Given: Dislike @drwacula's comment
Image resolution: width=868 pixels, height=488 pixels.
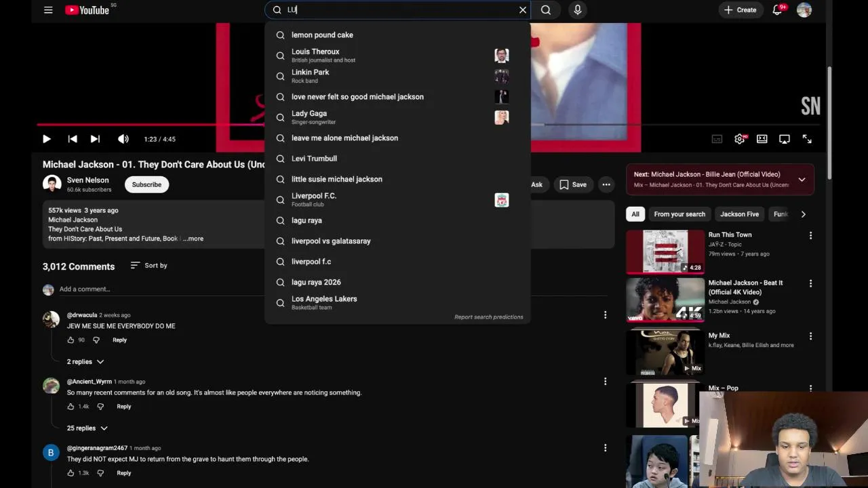Looking at the screenshot, I should (96, 340).
